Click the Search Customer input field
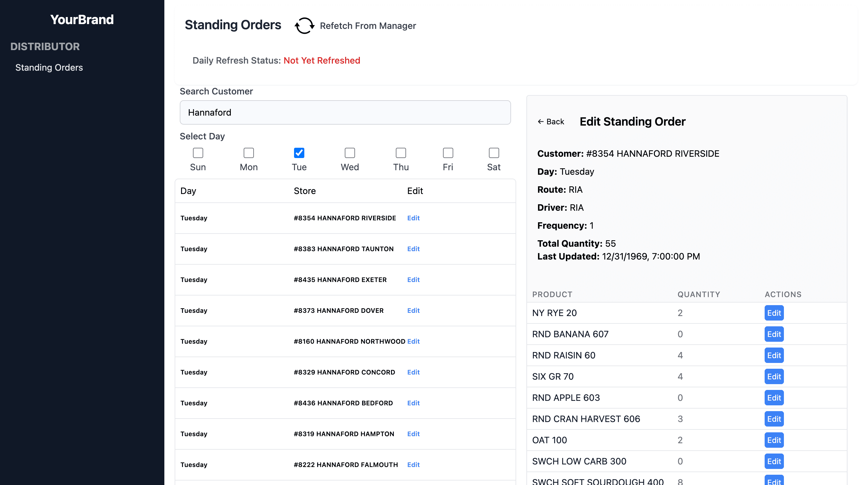This screenshot has height=485, width=868. point(345,112)
